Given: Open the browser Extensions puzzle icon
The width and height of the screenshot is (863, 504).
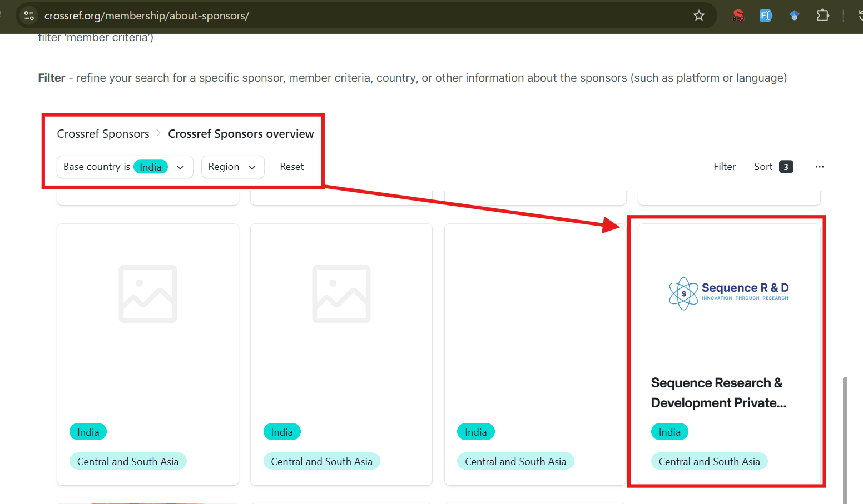Looking at the screenshot, I should point(822,16).
